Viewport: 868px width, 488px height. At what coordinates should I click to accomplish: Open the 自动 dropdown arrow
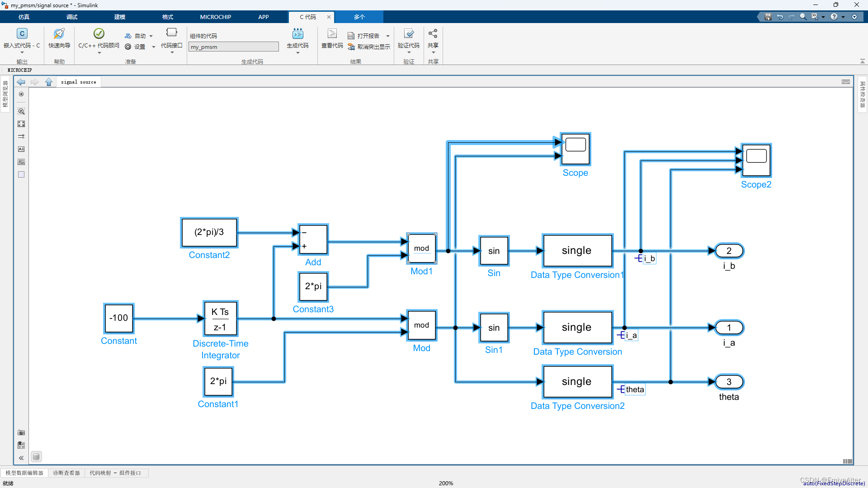pos(151,36)
